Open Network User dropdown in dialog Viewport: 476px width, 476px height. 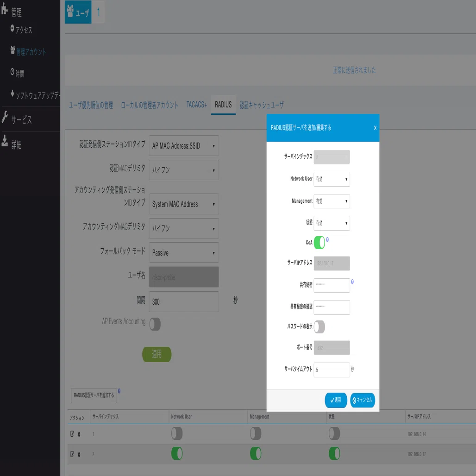coord(332,179)
